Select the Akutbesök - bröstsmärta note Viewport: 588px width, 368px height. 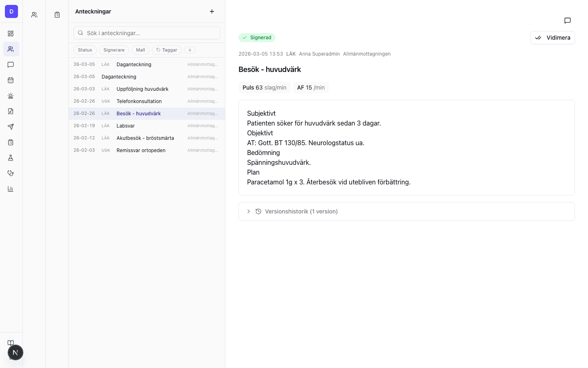tap(145, 138)
